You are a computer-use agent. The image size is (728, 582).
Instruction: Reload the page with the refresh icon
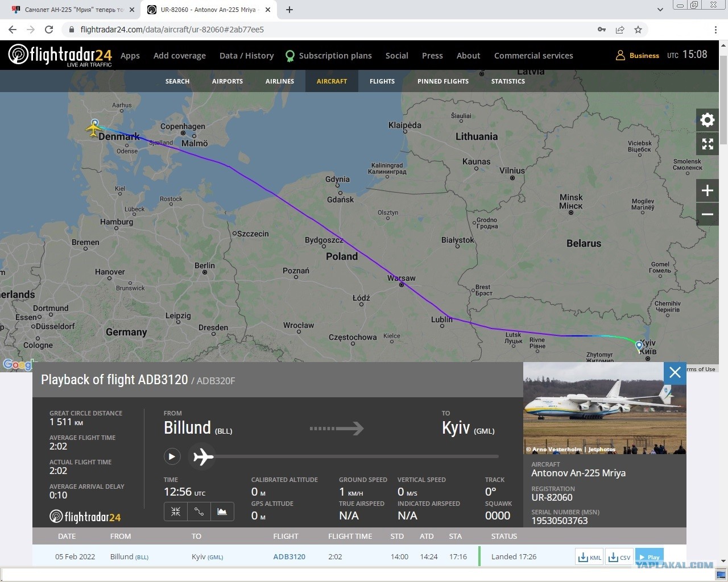[49, 30]
